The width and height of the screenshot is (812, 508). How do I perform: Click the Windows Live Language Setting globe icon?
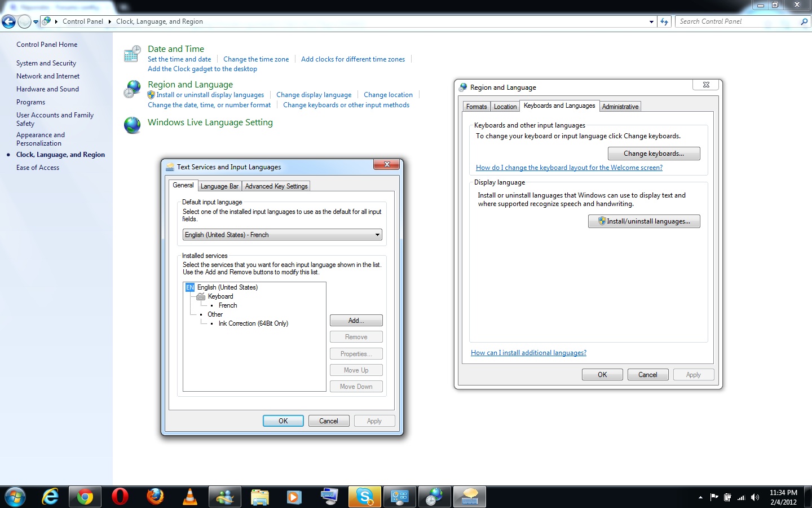132,125
